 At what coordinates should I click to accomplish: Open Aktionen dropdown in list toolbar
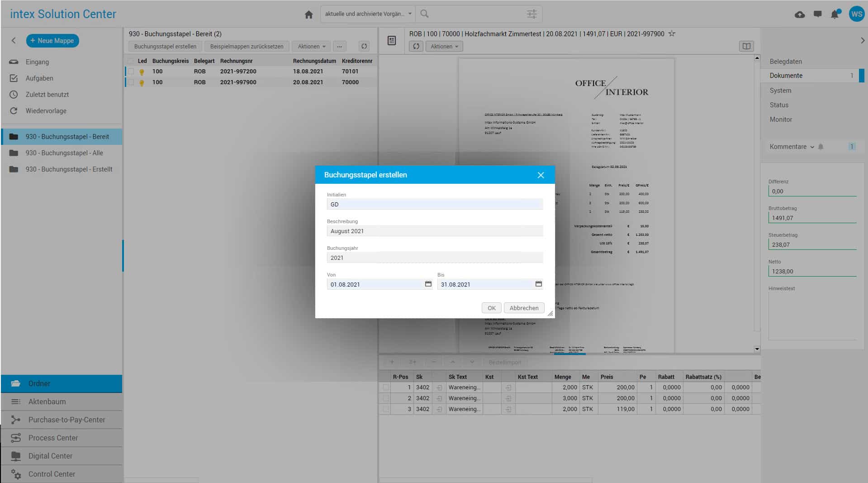(x=311, y=46)
